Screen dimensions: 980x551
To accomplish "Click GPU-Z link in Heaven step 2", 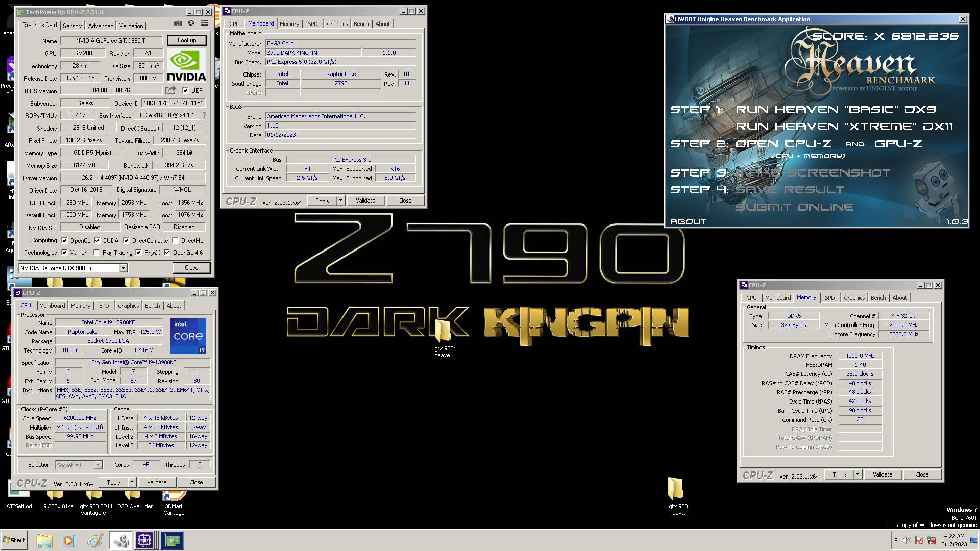I will point(898,144).
